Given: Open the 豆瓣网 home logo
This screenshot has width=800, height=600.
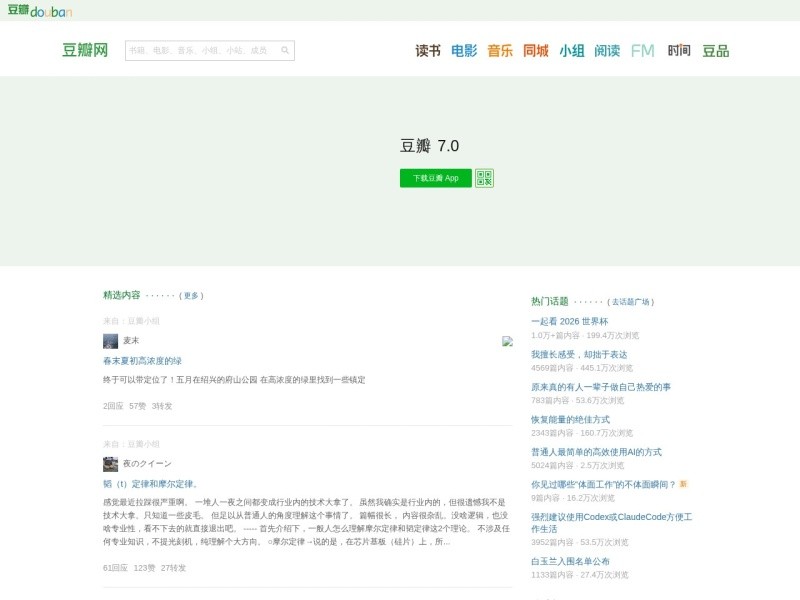Looking at the screenshot, I should 85,50.
